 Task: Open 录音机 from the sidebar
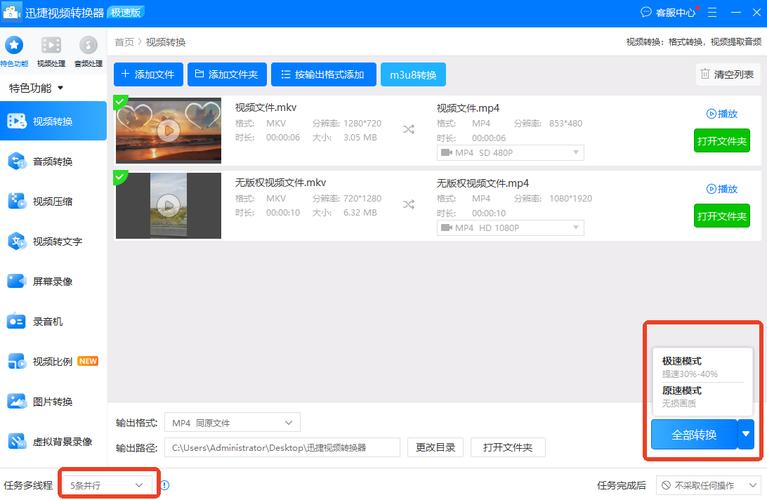[53, 321]
